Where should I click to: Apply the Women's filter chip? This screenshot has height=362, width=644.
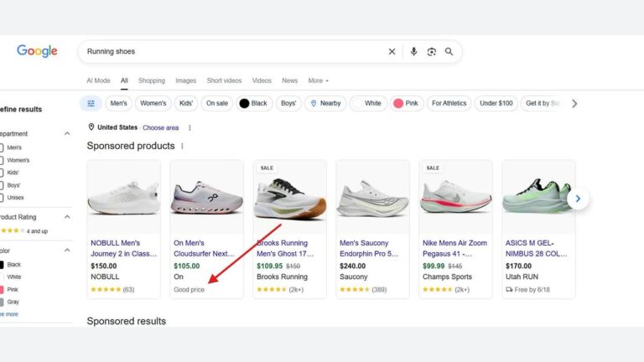tap(153, 103)
